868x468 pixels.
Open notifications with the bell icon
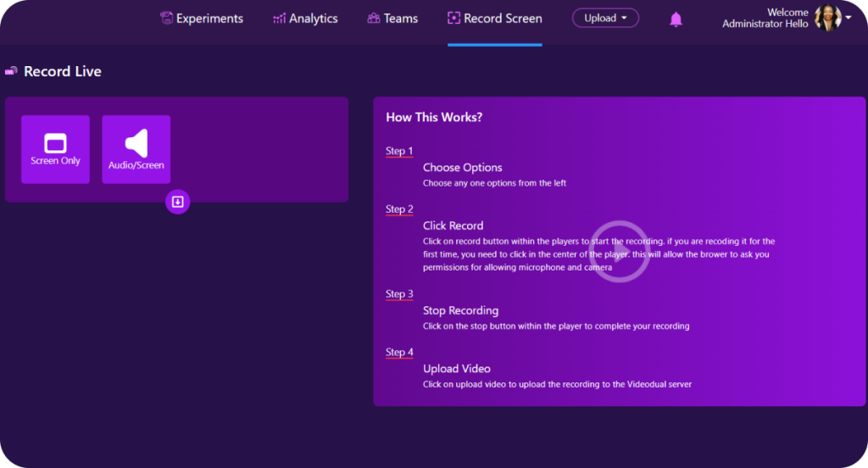(x=676, y=19)
